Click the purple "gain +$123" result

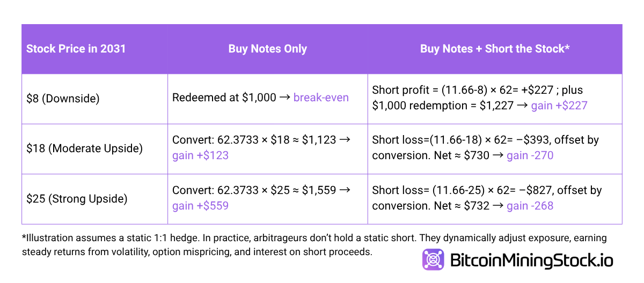click(x=200, y=155)
